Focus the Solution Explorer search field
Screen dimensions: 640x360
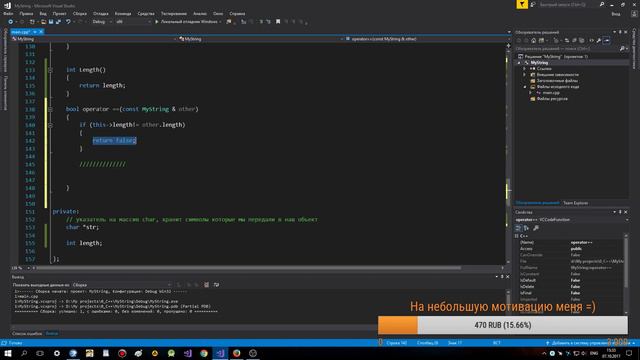[567, 49]
